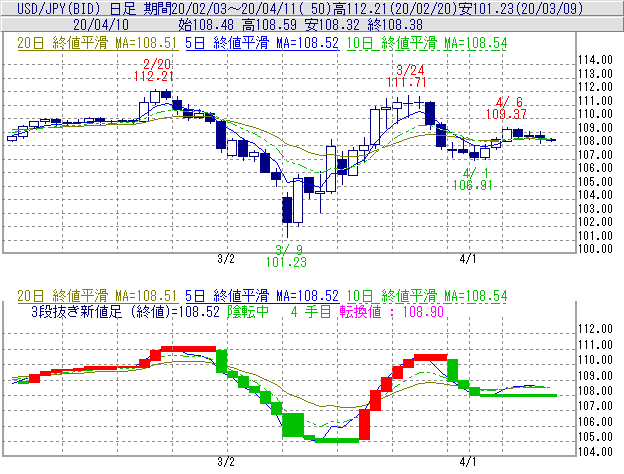Screen dimensions: 624x474
Task: Select upper chart 10日 MA=108.54 legend
Action: (427, 43)
